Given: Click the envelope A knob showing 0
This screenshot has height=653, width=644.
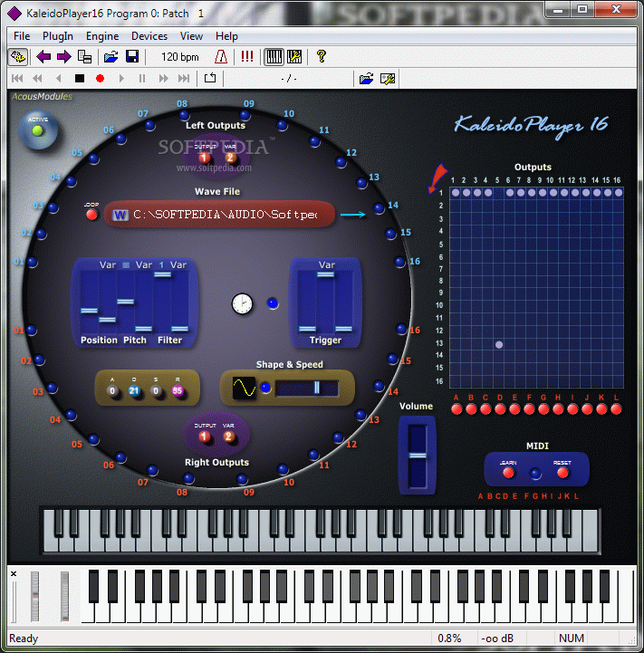Looking at the screenshot, I should [112, 390].
